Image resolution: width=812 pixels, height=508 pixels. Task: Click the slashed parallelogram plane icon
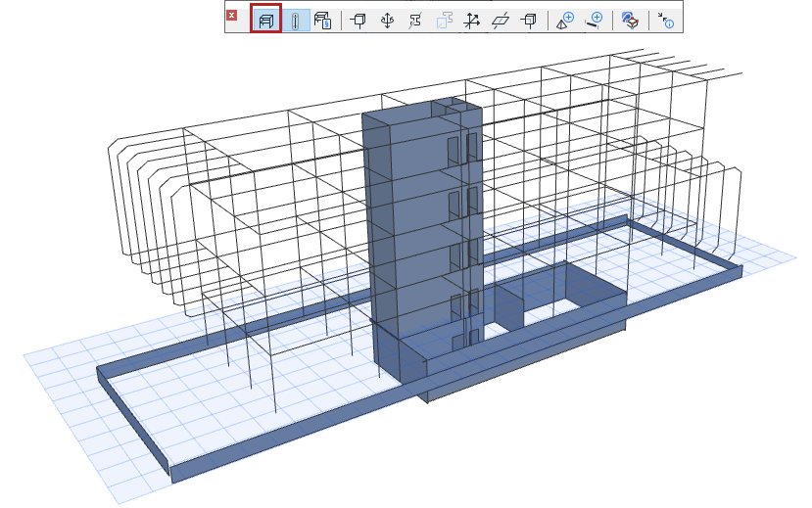(x=501, y=19)
